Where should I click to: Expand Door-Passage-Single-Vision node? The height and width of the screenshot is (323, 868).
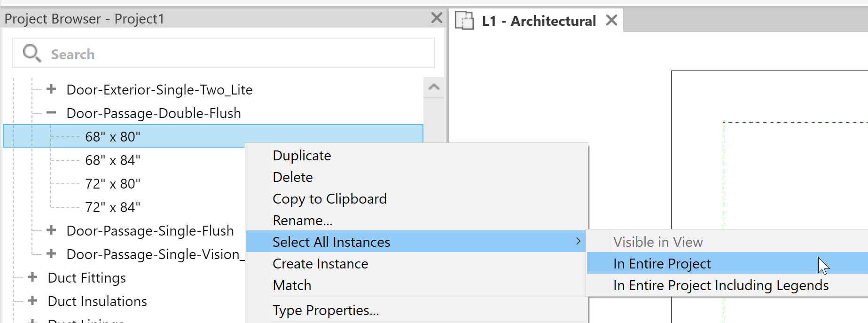(50, 254)
